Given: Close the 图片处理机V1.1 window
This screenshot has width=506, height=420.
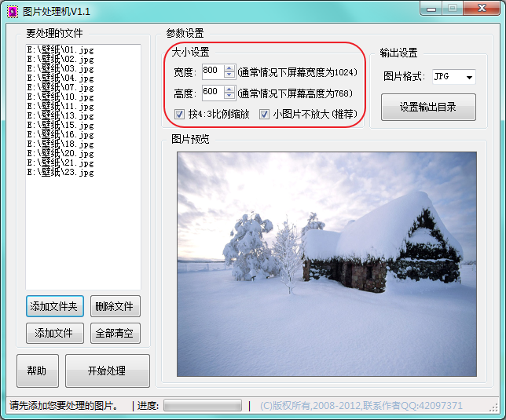Looking at the screenshot, I should [x=482, y=9].
